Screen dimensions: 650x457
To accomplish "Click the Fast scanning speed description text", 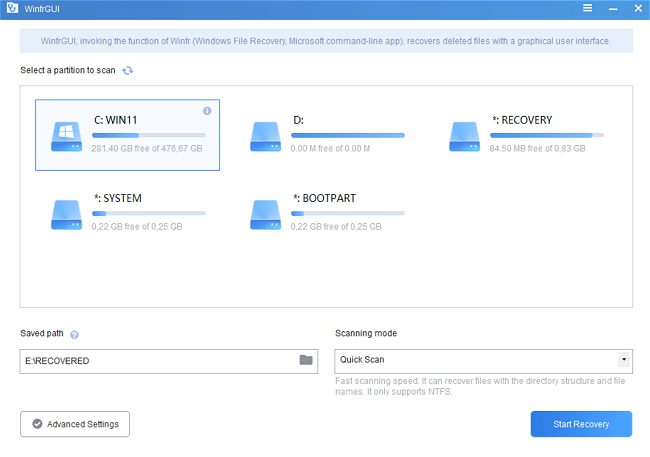I will tap(480, 386).
